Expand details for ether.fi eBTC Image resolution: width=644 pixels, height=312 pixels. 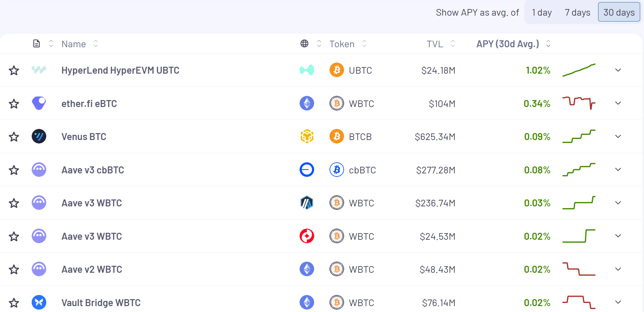click(x=618, y=103)
